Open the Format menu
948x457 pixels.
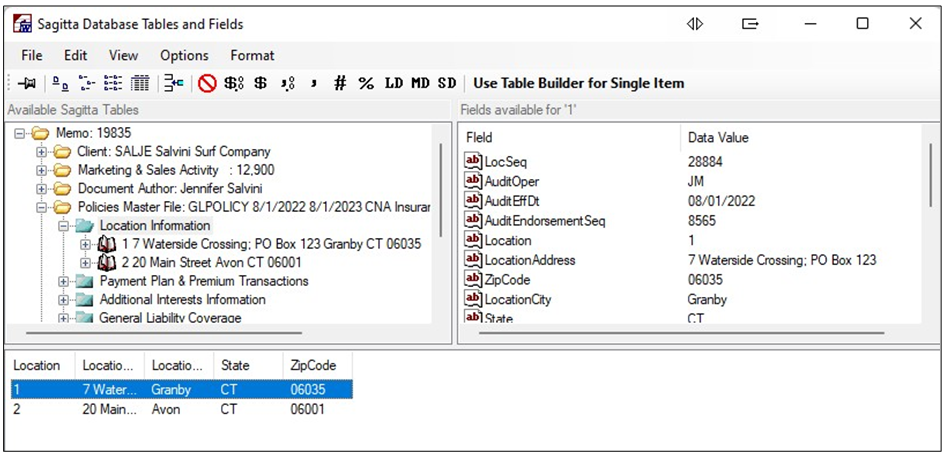[x=253, y=56]
